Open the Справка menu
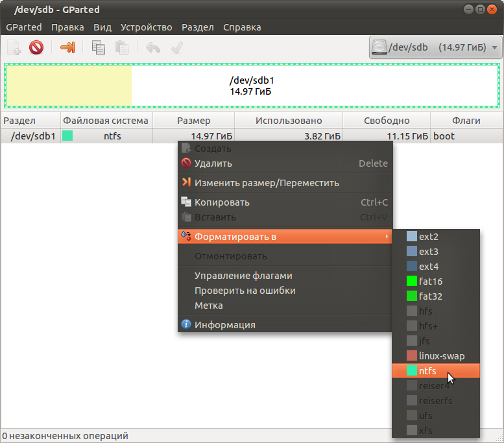Image resolution: width=504 pixels, height=443 pixels. pyautogui.click(x=242, y=27)
